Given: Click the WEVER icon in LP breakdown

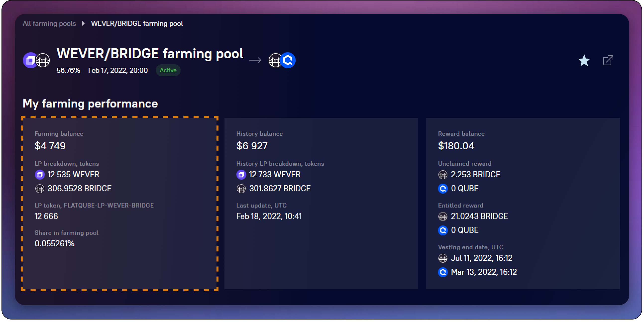Looking at the screenshot, I should [x=40, y=174].
